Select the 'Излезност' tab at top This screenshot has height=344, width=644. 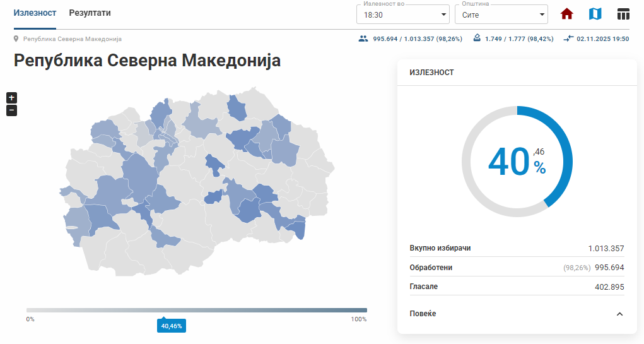pyautogui.click(x=35, y=13)
